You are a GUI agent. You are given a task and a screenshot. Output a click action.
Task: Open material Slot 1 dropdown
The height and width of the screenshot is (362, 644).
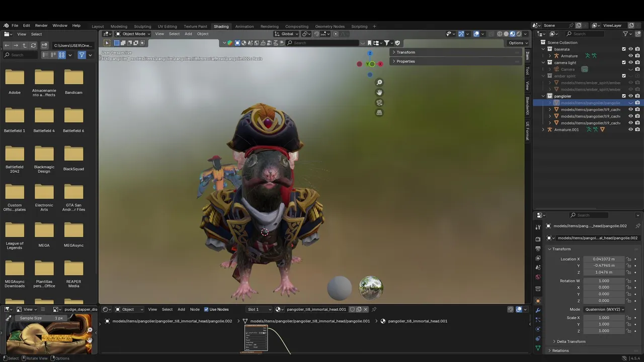click(259, 309)
